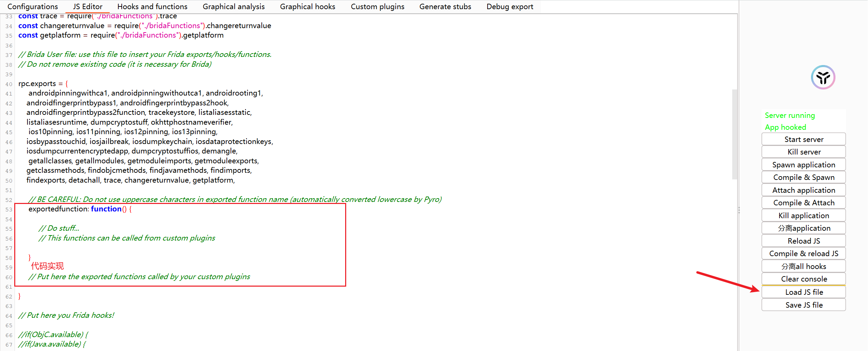This screenshot has height=351, width=868.
Task: Go to the Graphical analysis tab
Action: click(x=234, y=6)
